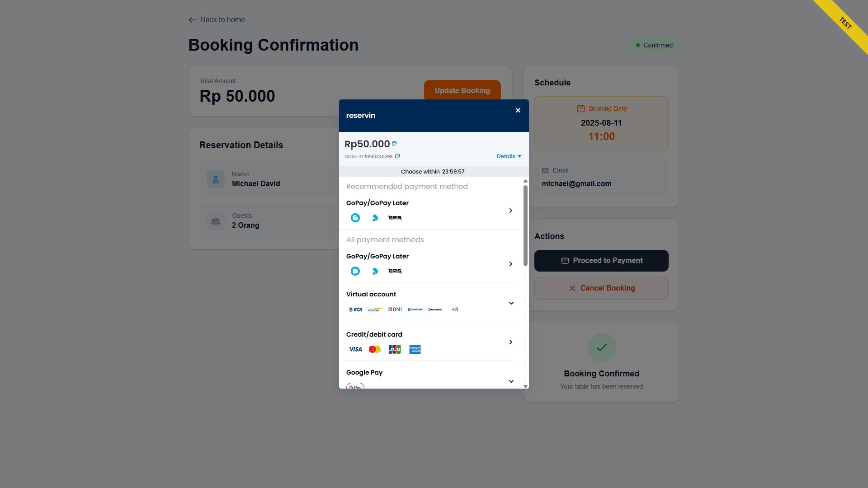Click the QRIS logo under recommended method
Image resolution: width=868 pixels, height=488 pixels.
pos(395,218)
